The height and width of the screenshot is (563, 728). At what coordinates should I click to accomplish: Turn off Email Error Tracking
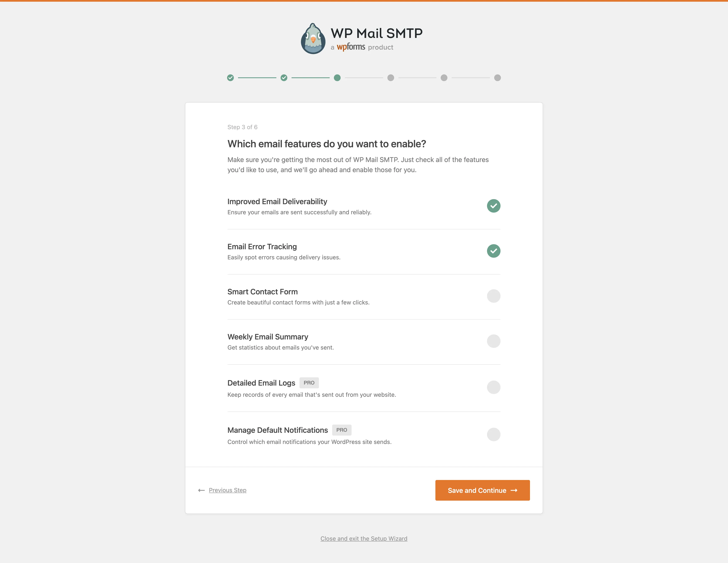pos(493,251)
